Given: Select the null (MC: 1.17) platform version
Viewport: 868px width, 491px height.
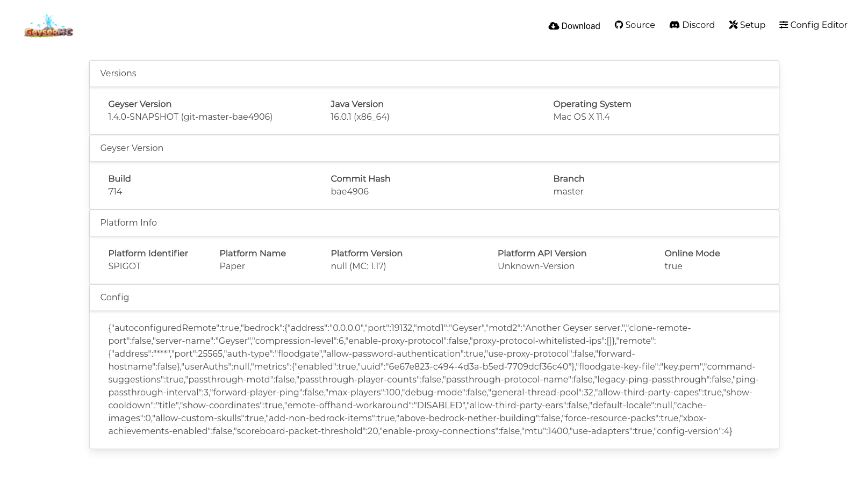Looking at the screenshot, I should 358,266.
